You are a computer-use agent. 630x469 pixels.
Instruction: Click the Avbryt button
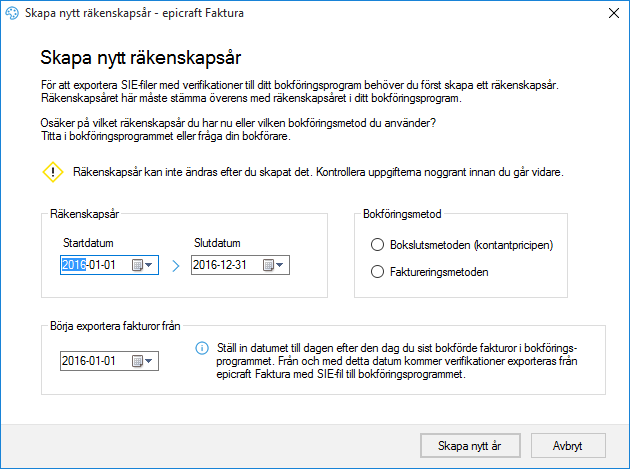568,445
